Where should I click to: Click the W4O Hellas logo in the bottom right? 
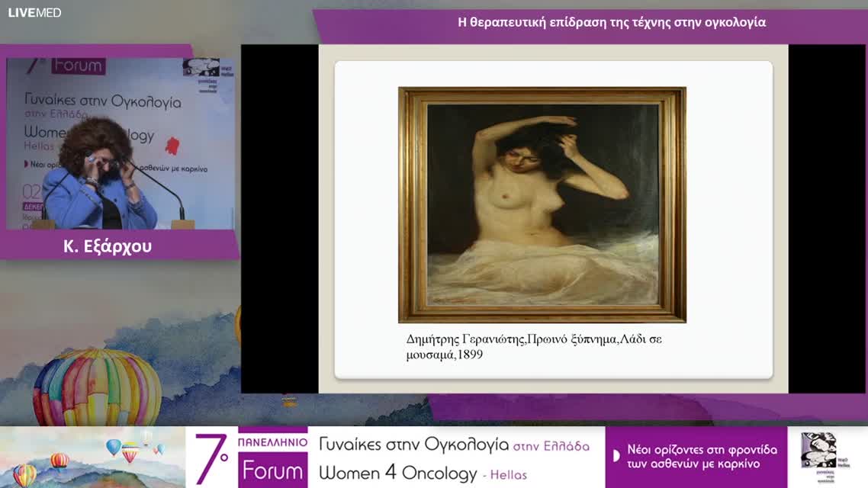tap(825, 457)
